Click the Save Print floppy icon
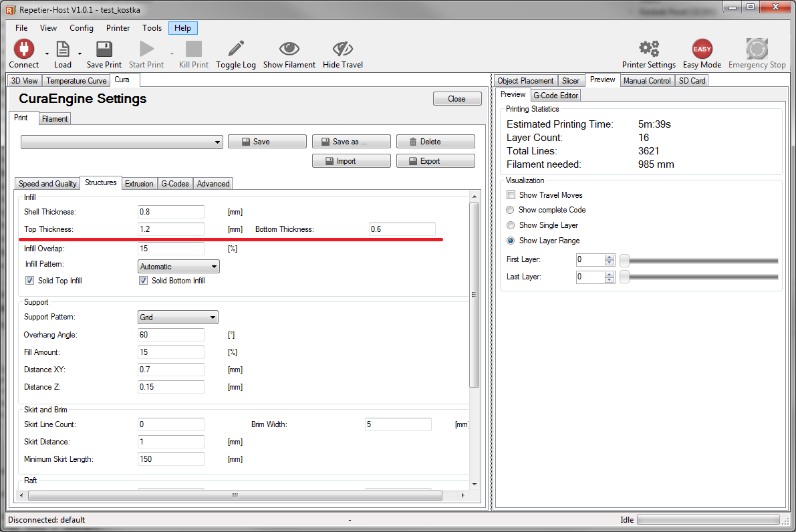Image resolution: width=796 pixels, height=532 pixels. [x=104, y=49]
